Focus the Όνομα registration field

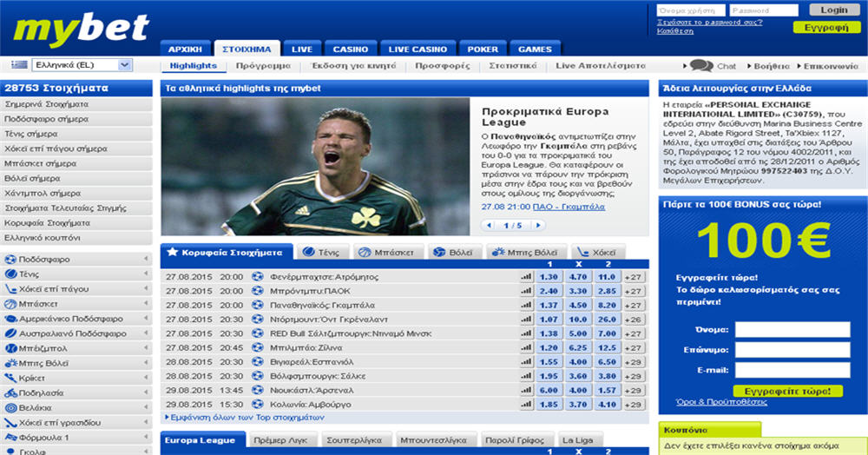pos(792,330)
